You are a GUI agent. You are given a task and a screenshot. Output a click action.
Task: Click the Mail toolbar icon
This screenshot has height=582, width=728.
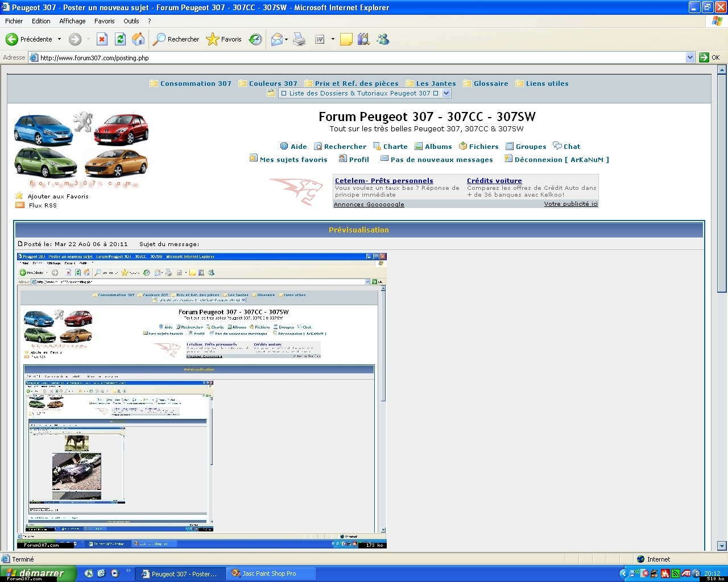(x=277, y=39)
